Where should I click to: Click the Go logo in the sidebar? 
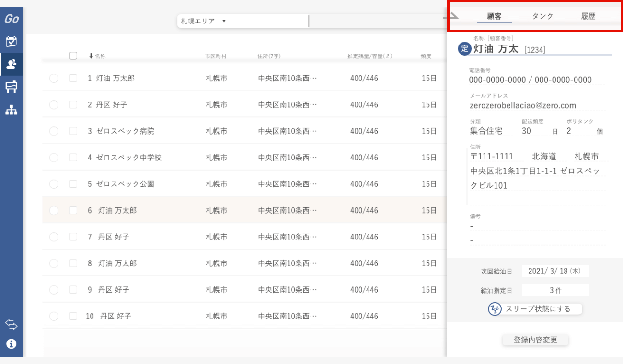pyautogui.click(x=12, y=19)
